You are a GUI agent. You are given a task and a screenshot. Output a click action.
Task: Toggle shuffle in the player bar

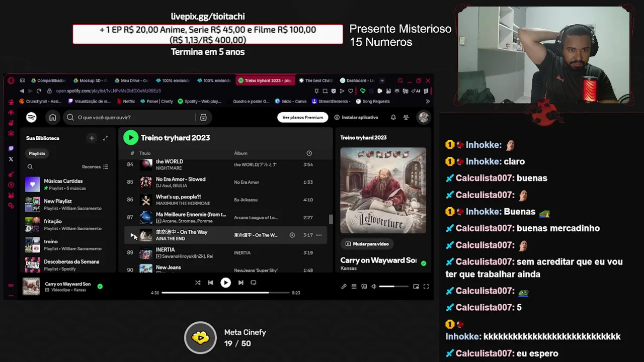tap(198, 283)
